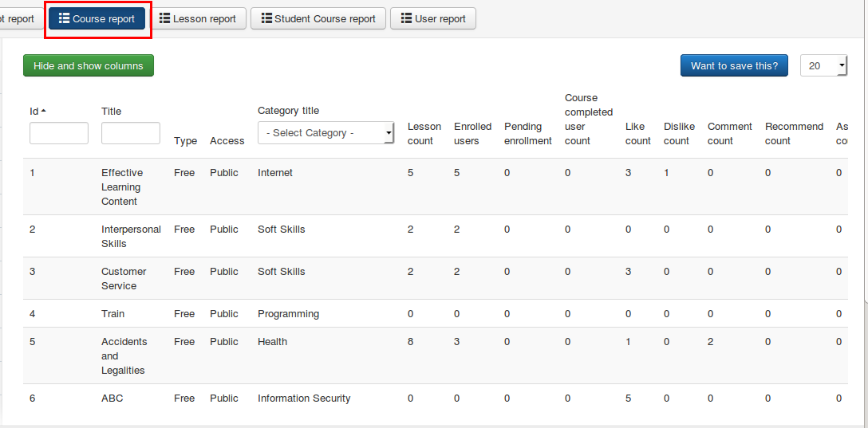The image size is (868, 428).
Task: Click the Interpersonal Skills course title
Action: [131, 236]
